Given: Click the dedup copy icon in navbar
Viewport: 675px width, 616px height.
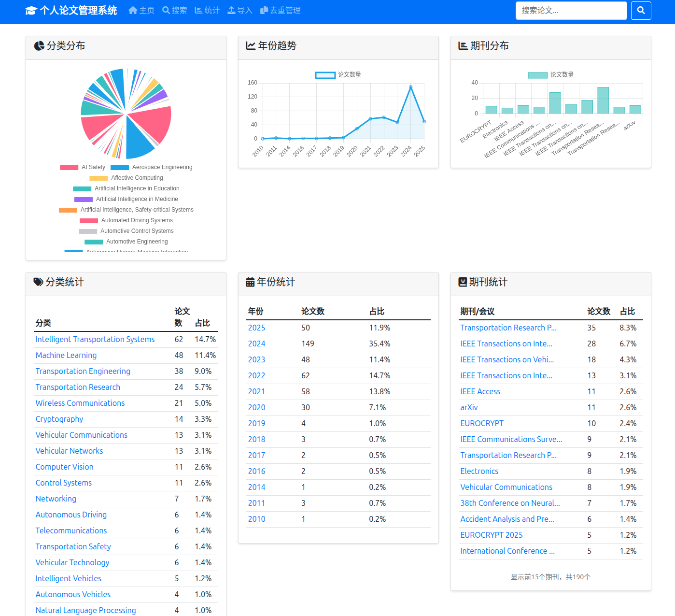Looking at the screenshot, I should pos(264,10).
